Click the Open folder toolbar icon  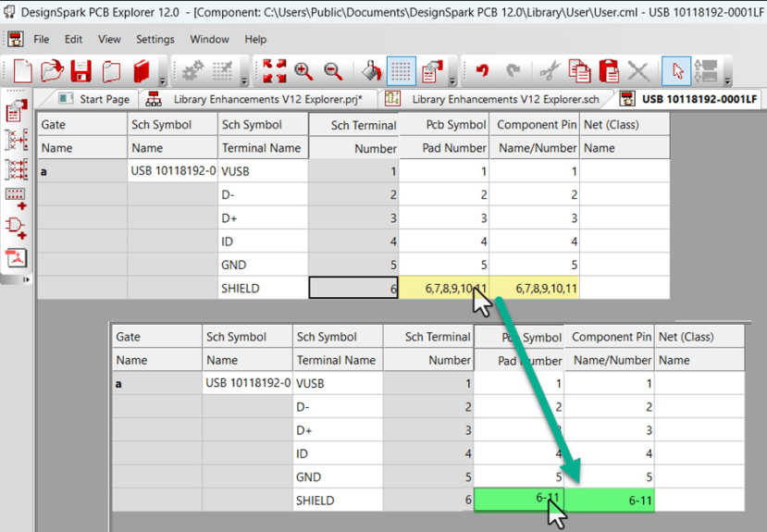(x=52, y=71)
